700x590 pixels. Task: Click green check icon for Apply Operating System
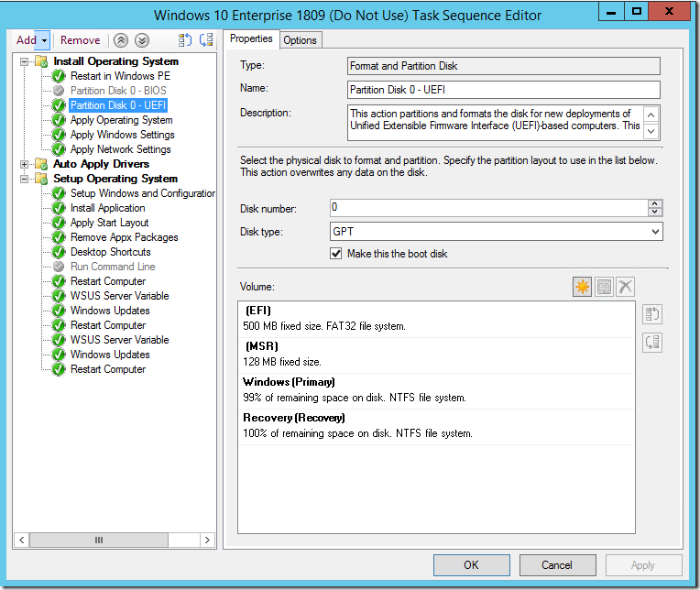click(x=59, y=120)
